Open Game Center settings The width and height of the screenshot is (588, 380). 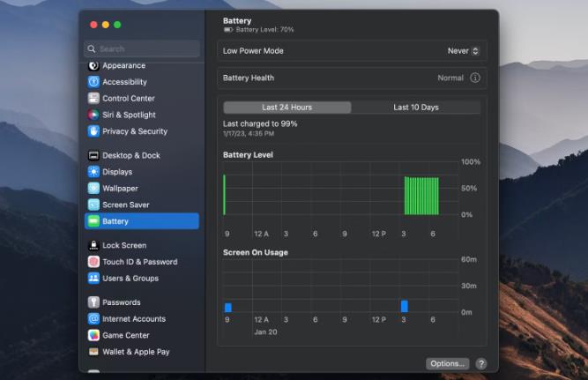click(142, 335)
